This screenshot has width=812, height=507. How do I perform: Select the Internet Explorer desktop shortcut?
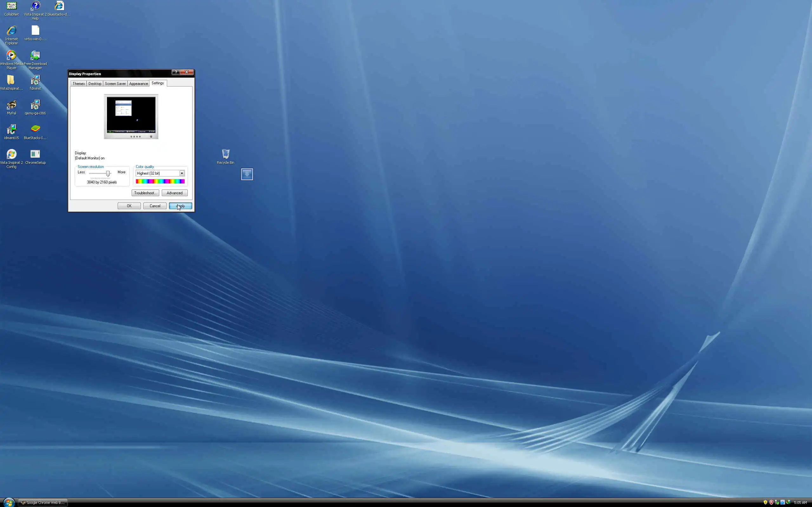(x=11, y=31)
